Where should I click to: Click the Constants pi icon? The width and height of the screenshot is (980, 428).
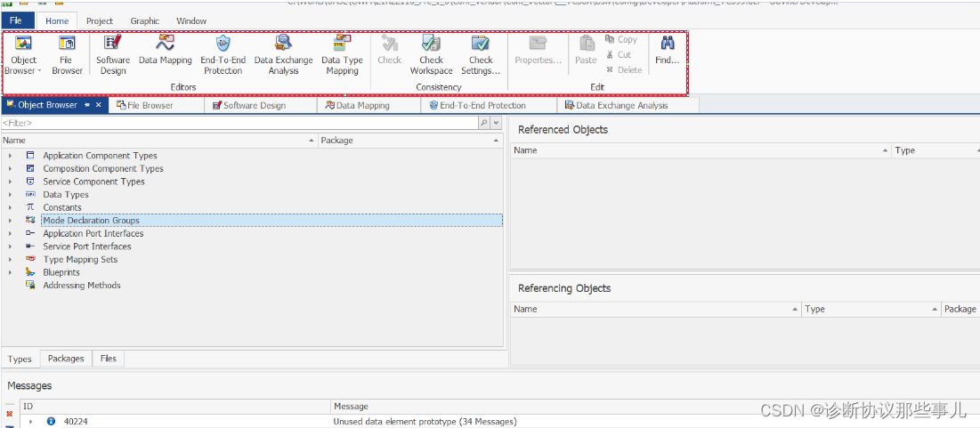(30, 206)
